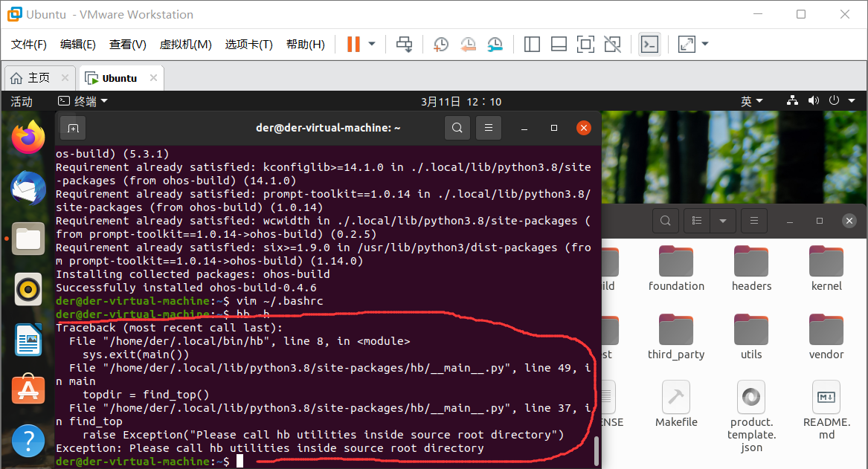This screenshot has height=469, width=868.
Task: Show or hide the VMware library panel
Action: click(532, 44)
